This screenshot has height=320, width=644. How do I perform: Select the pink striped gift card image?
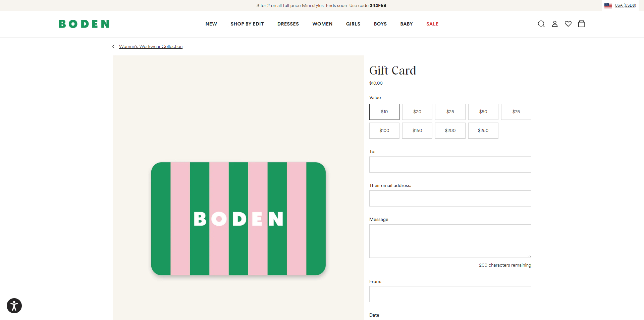238,219
